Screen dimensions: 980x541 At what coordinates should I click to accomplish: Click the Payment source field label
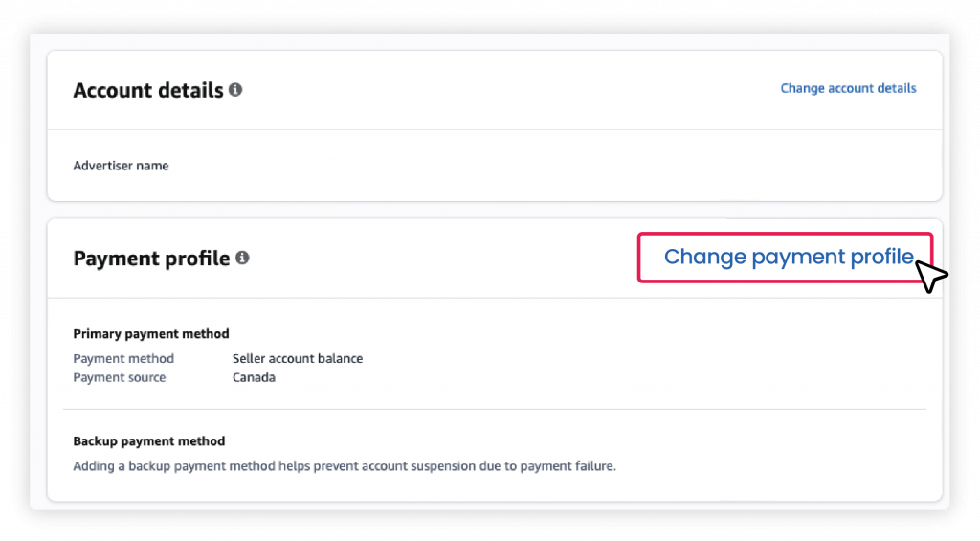120,377
